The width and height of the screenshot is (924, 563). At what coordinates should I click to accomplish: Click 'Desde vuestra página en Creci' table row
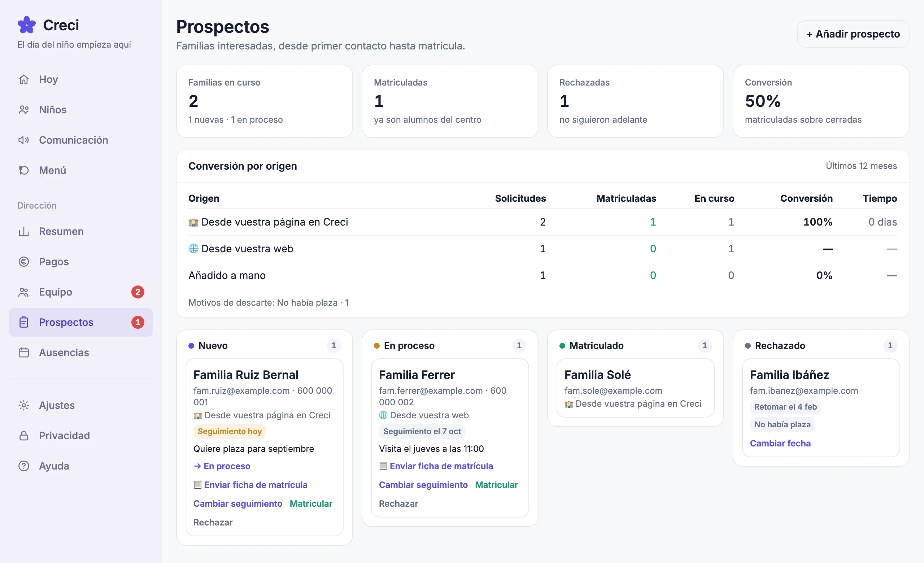click(x=542, y=222)
